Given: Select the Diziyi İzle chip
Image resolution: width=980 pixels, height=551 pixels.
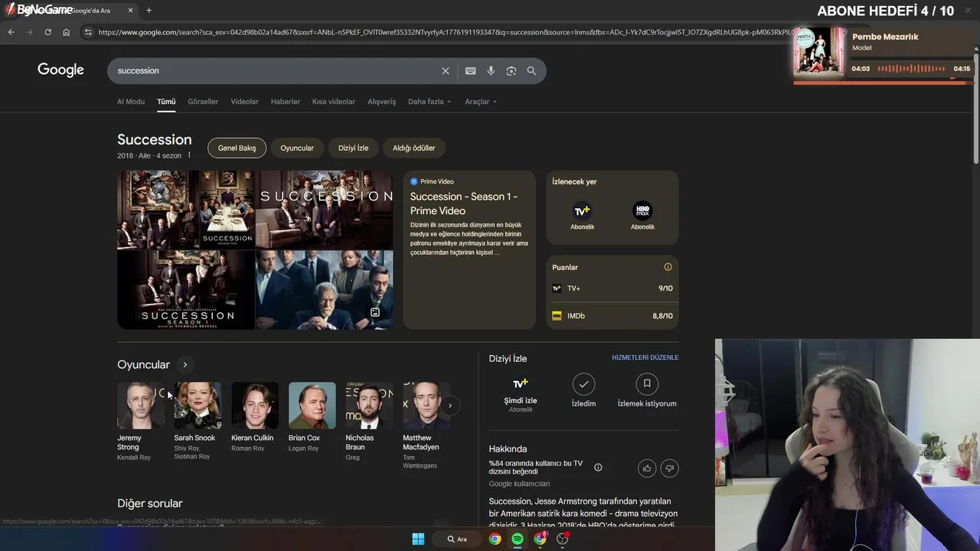Looking at the screenshot, I should tap(354, 148).
